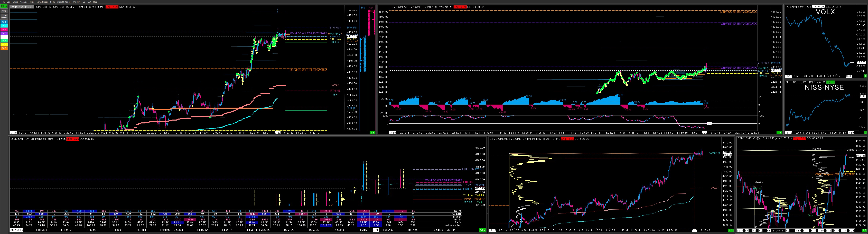The image size is (868, 234).
Task: Select the purple TC 5 button
Action: coord(4,33)
